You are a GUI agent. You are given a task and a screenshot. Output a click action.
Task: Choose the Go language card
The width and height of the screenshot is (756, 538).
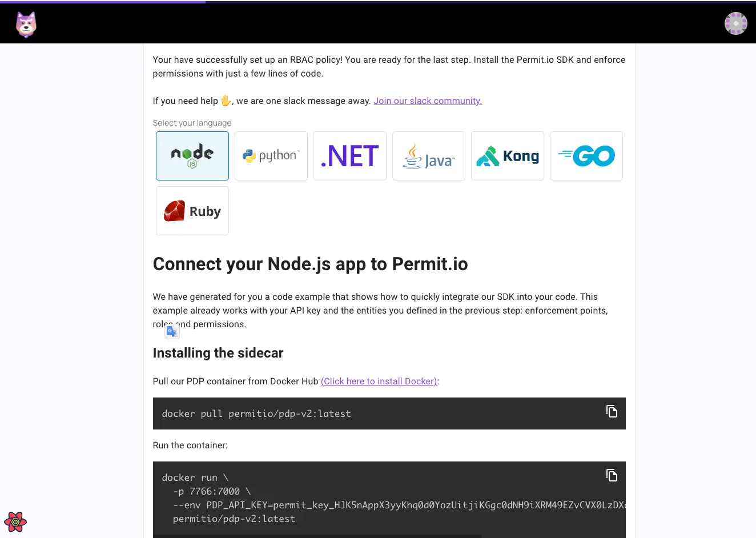586,156
